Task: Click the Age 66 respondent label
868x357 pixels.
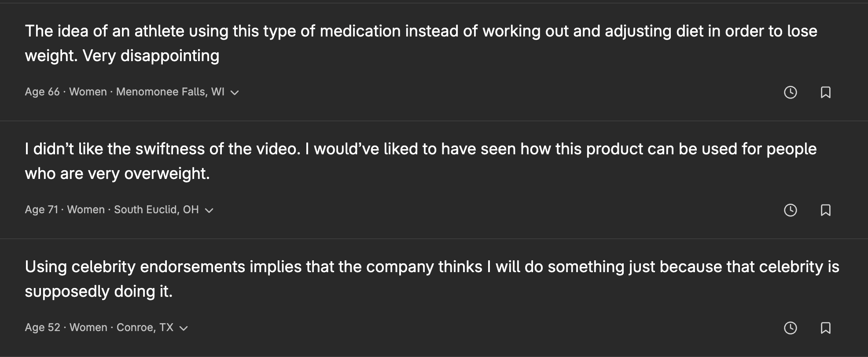Action: pos(42,92)
